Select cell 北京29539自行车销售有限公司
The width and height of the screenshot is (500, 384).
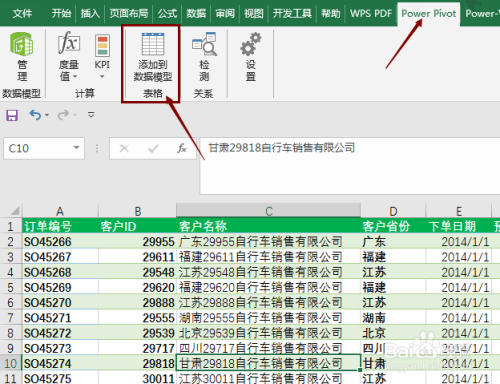(269, 333)
